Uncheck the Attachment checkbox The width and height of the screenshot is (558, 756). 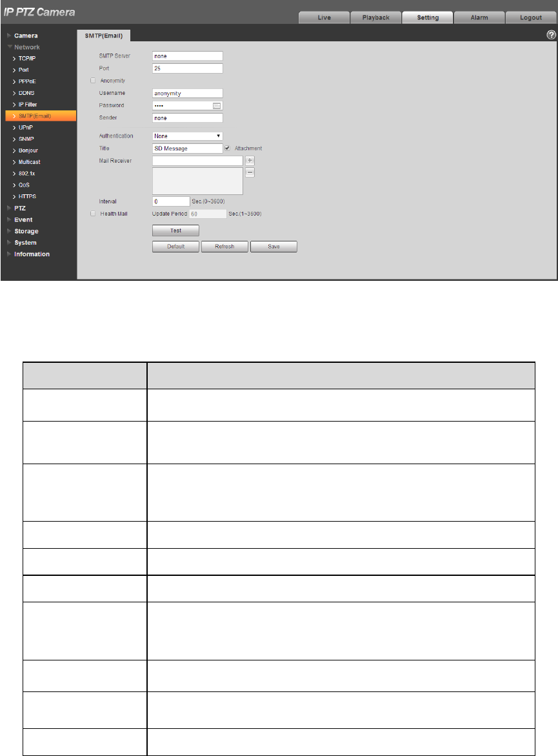tap(228, 148)
